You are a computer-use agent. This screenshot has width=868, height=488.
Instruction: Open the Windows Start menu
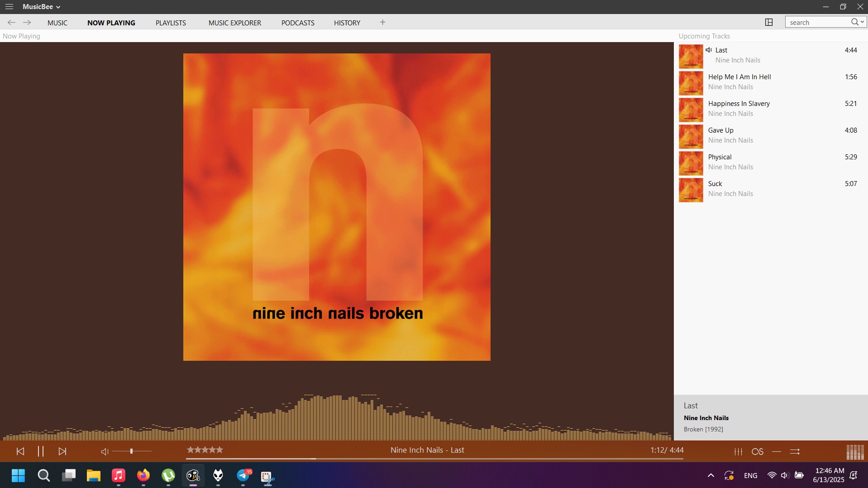[x=19, y=475]
